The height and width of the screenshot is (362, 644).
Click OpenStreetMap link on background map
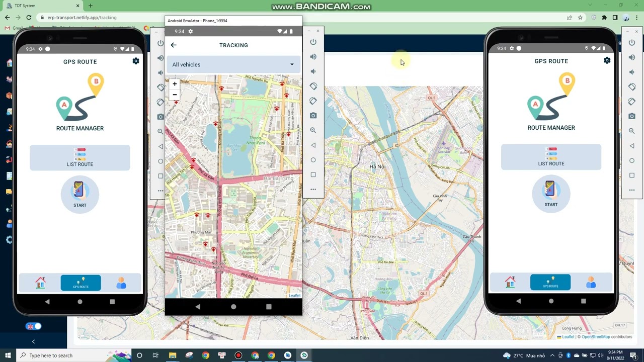[x=596, y=337]
